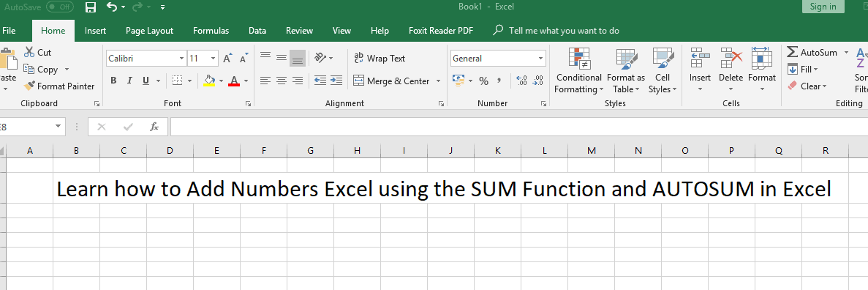Increase decimal places
Viewport: 868px width, 290px height.
coord(521,81)
